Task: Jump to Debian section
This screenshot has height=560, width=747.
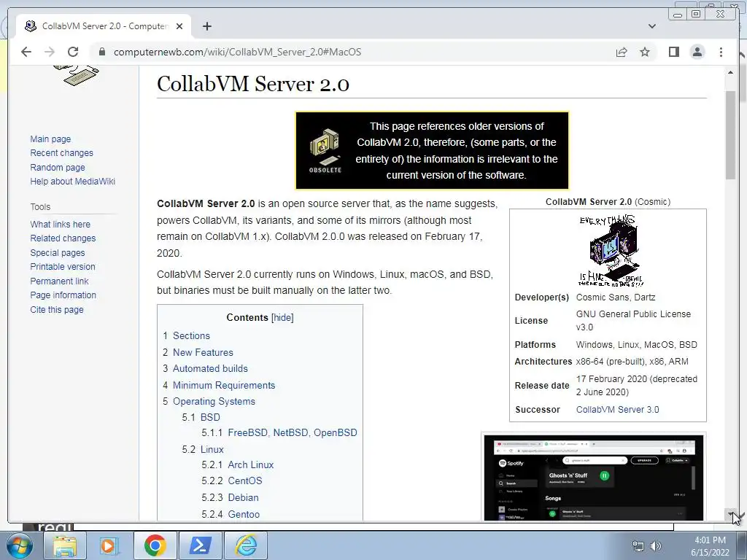Action: [x=243, y=497]
